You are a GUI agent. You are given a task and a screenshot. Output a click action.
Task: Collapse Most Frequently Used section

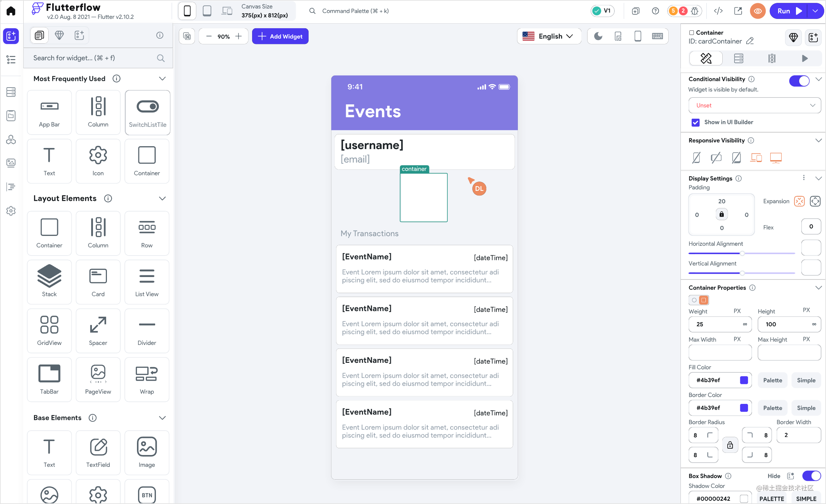click(162, 79)
